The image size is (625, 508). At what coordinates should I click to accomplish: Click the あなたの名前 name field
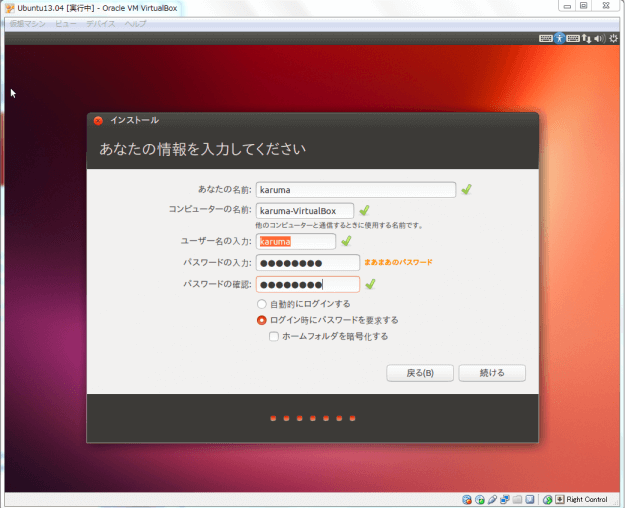(356, 190)
